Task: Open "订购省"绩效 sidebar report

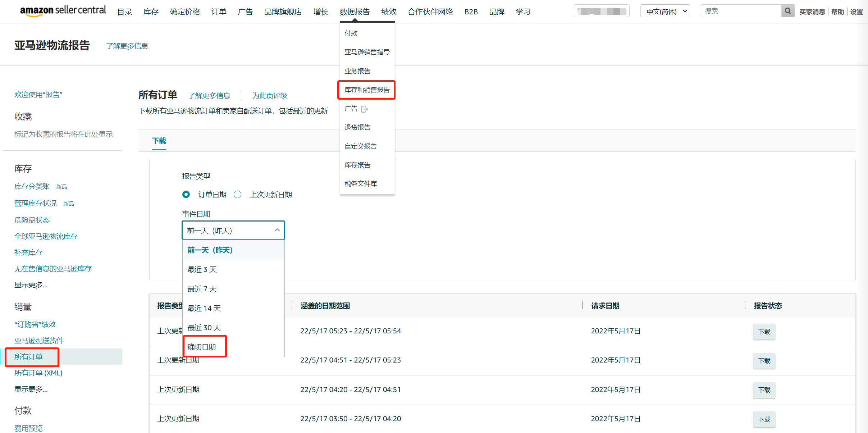Action: [x=35, y=324]
